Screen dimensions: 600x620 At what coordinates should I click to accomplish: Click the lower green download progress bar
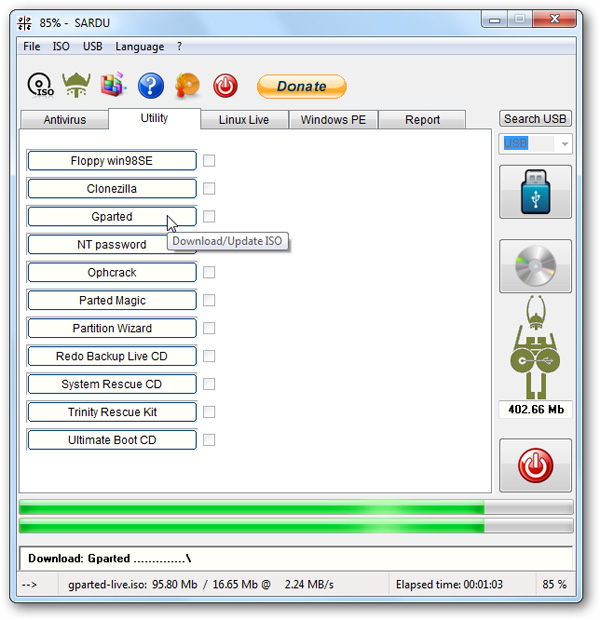296,526
